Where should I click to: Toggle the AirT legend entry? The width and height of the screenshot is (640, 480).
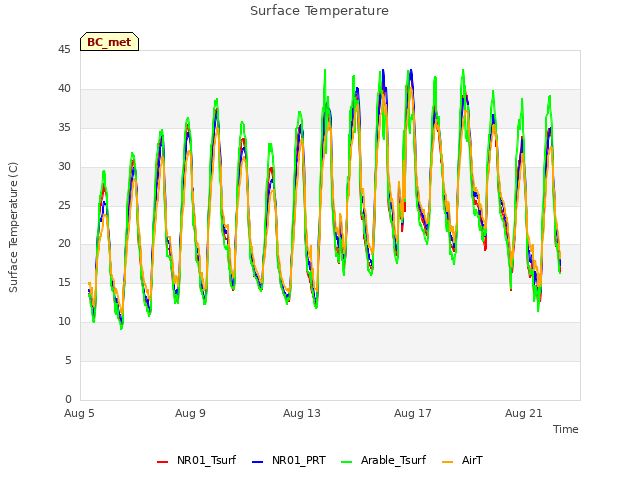(462, 460)
